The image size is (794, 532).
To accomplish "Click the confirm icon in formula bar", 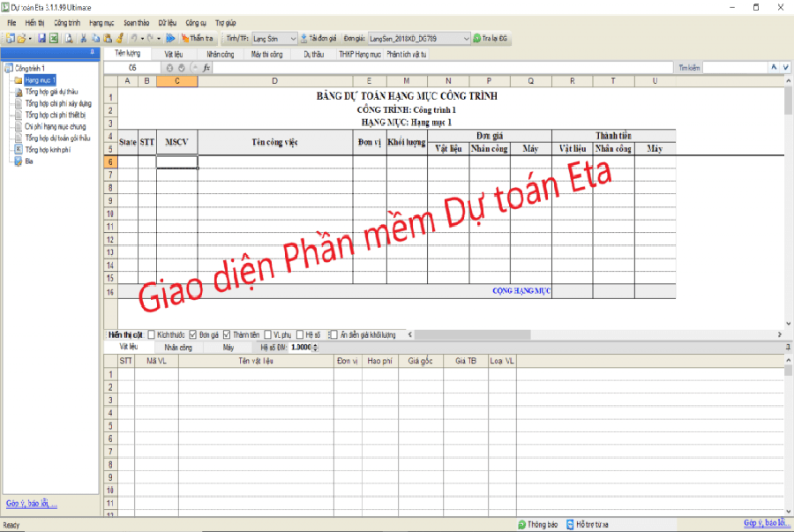I will (181, 68).
